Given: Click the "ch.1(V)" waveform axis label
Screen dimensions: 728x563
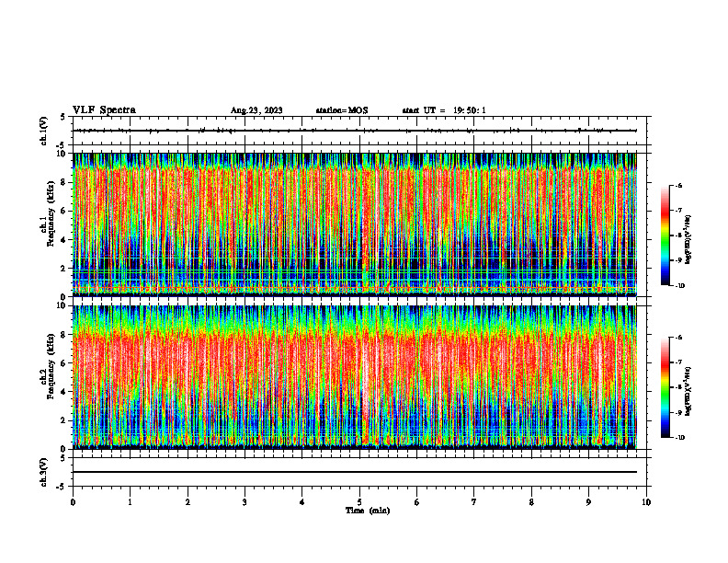Looking at the screenshot, I should click(x=44, y=131).
